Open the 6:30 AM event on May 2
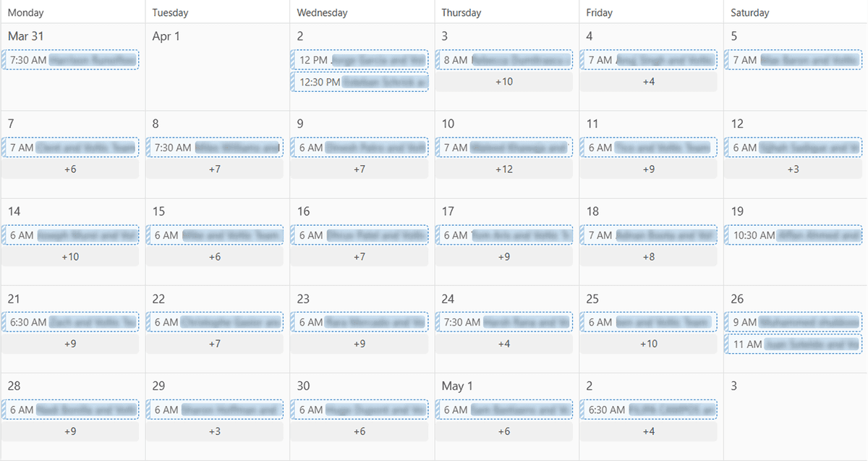The height and width of the screenshot is (461, 868). point(649,410)
